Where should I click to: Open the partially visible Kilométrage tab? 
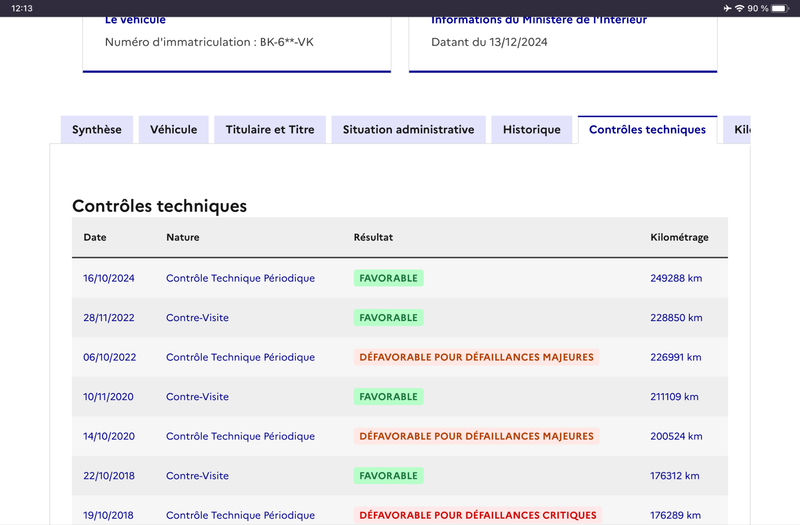tap(737, 130)
